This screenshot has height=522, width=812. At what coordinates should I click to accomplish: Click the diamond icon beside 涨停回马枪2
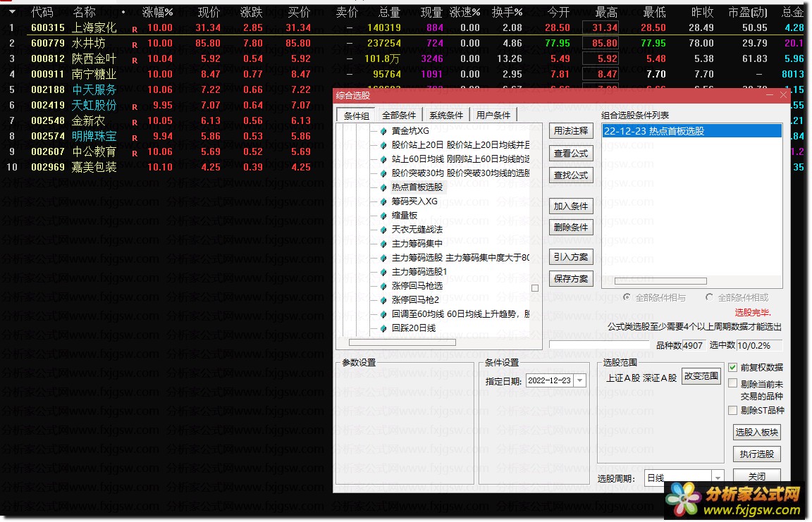coord(383,300)
